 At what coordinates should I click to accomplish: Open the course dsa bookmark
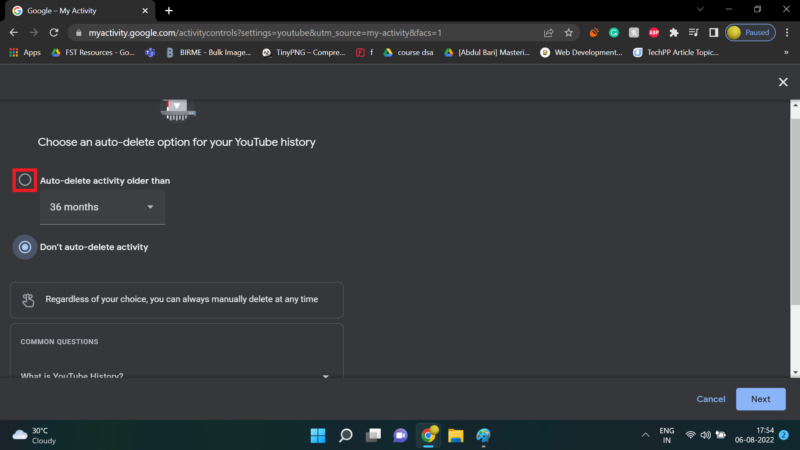coord(408,53)
